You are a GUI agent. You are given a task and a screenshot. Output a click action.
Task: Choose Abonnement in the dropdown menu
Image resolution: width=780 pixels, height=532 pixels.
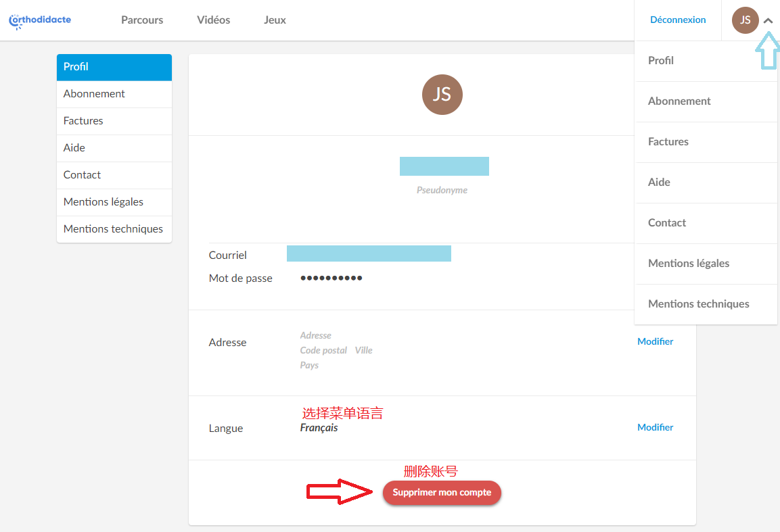(x=706, y=101)
